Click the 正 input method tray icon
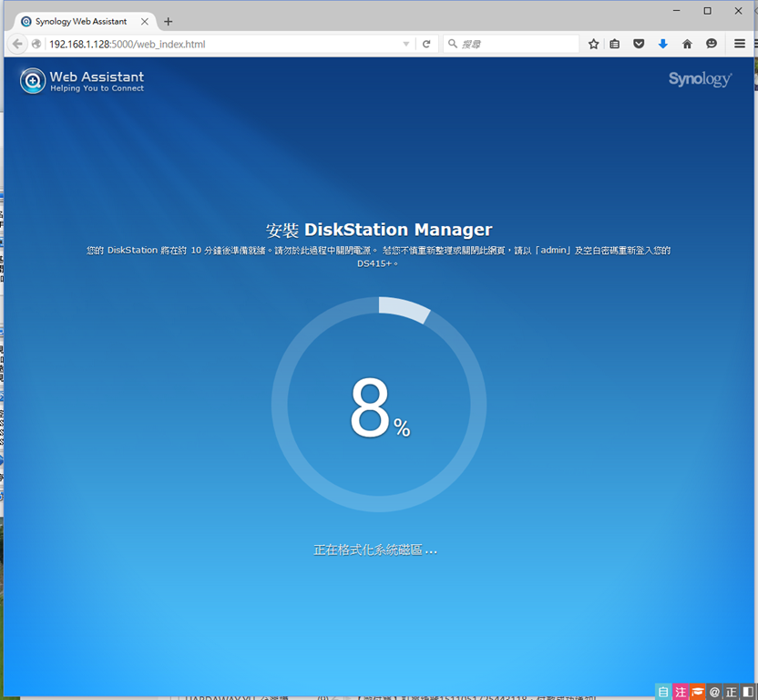This screenshot has height=700, width=758. point(732,692)
